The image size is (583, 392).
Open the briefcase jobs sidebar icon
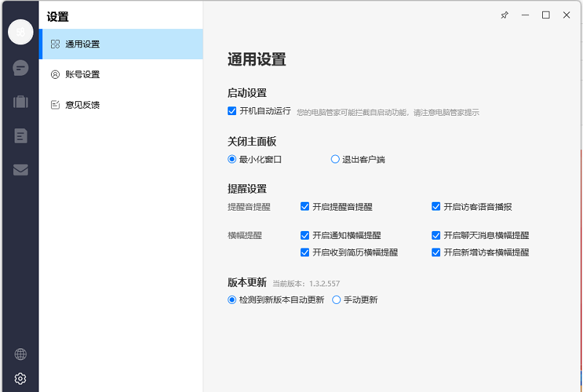[20, 102]
